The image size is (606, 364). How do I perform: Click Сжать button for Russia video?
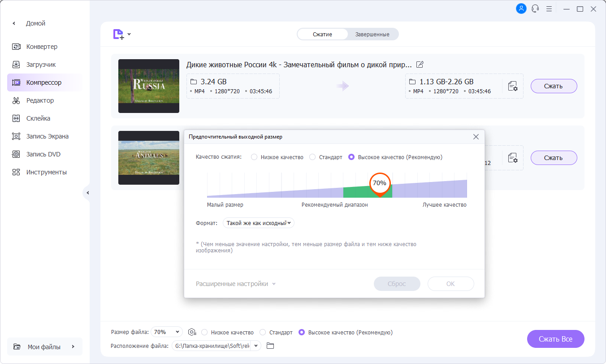click(554, 86)
